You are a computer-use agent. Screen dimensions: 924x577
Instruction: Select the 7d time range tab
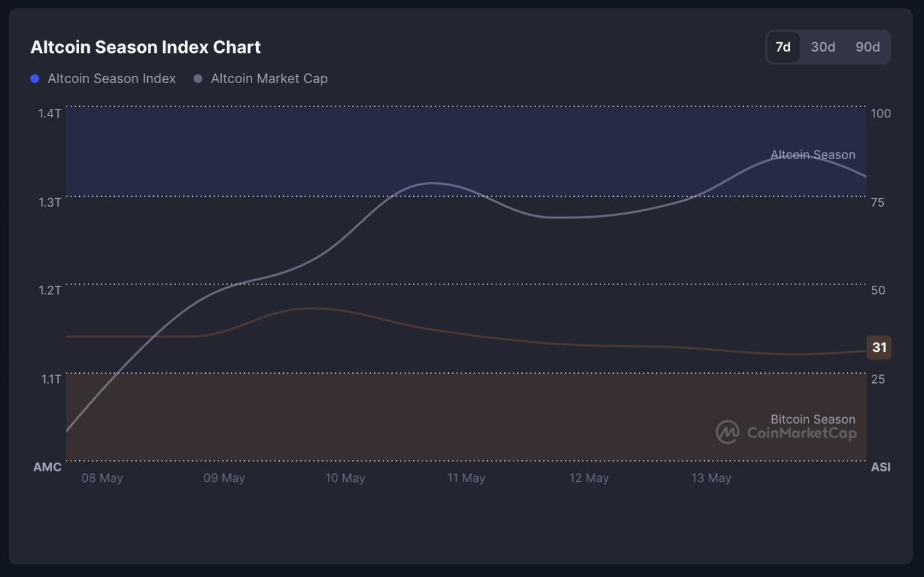[x=783, y=47]
